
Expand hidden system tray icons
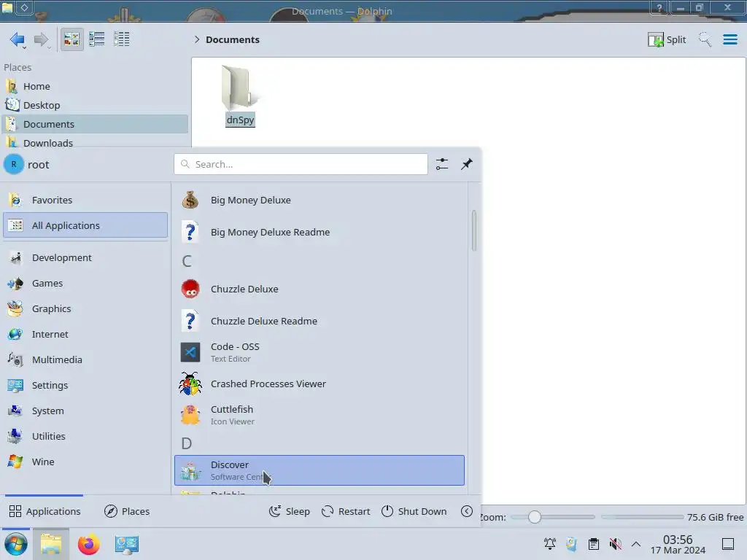click(x=636, y=544)
